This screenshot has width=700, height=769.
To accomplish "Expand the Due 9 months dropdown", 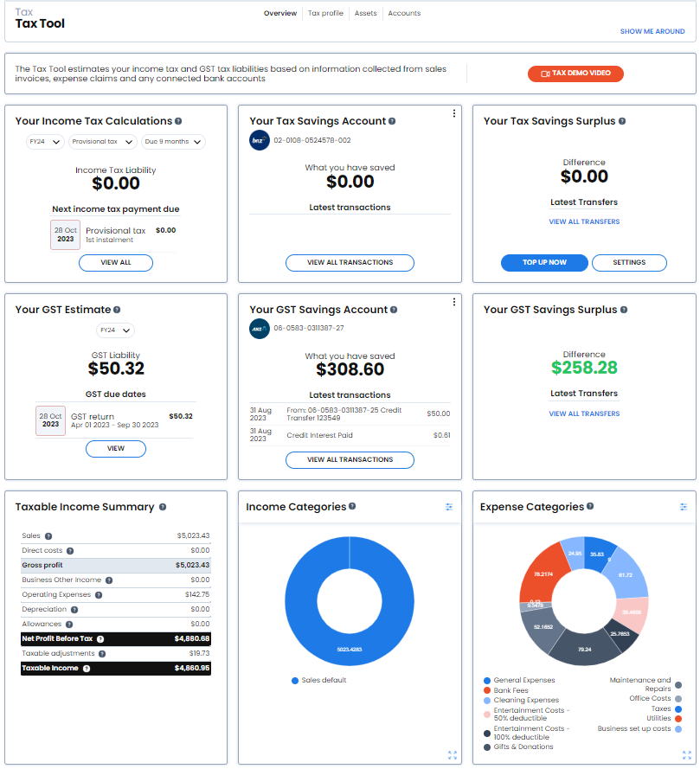I will coord(173,142).
